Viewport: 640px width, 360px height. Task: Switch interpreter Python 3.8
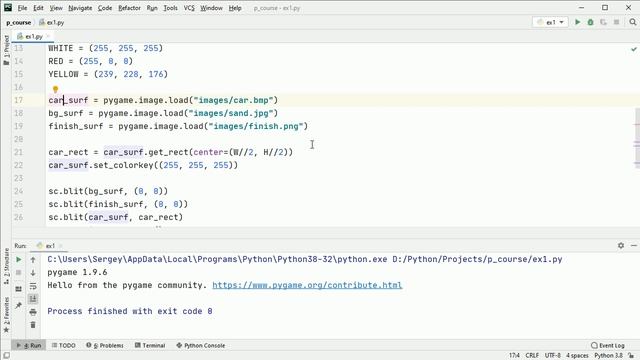[x=608, y=356]
